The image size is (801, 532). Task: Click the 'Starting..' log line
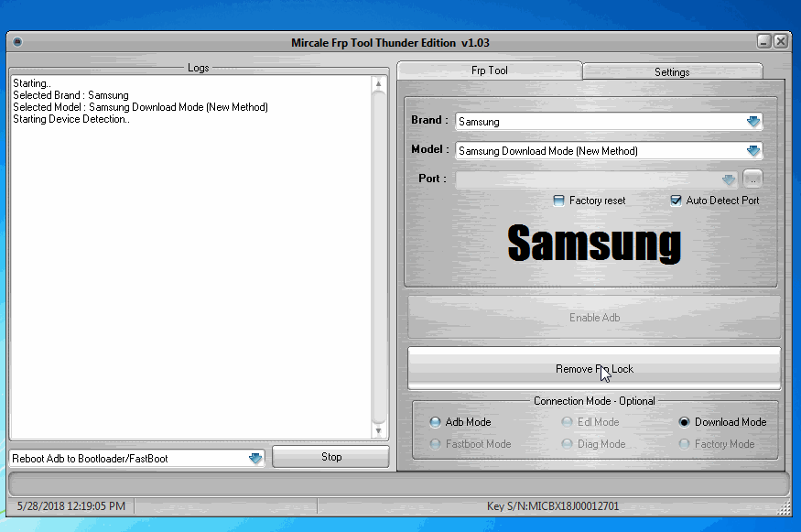[32, 83]
